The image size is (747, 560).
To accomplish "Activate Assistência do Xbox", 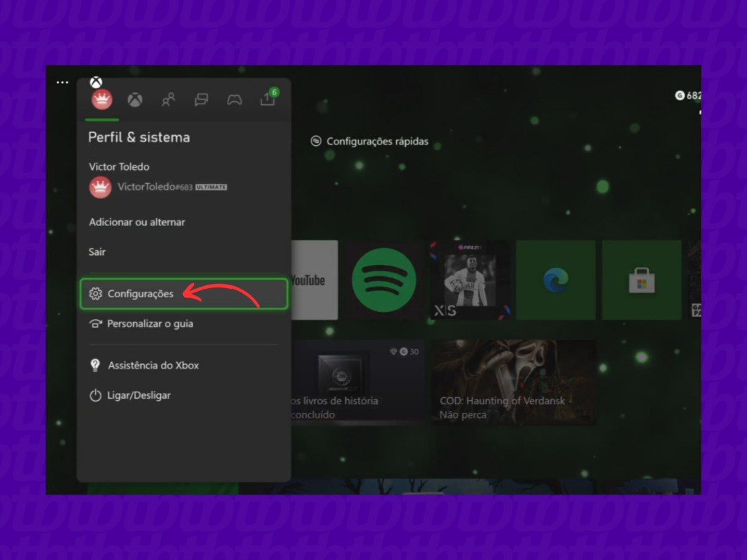I will click(153, 365).
